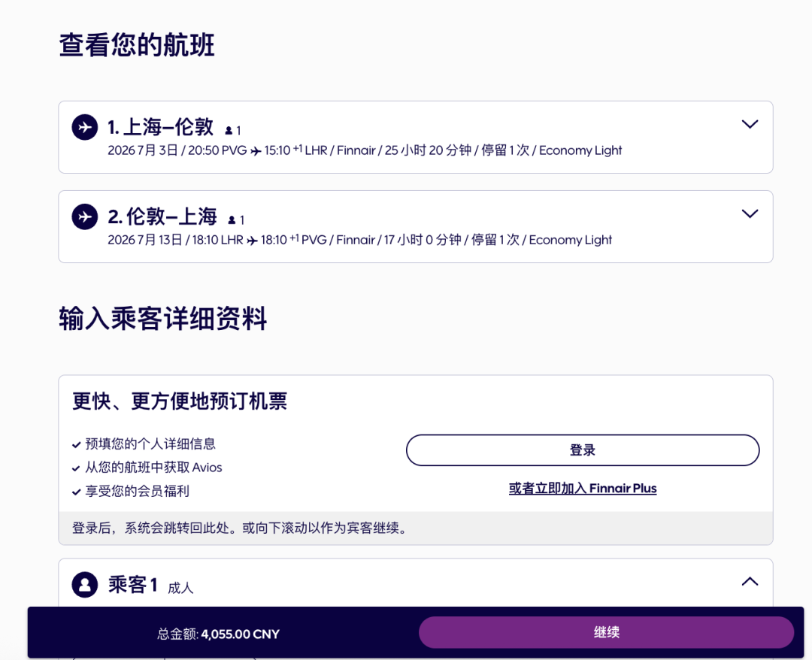Click the airplane icon for flight 2 伦敦–上海

[x=84, y=216]
